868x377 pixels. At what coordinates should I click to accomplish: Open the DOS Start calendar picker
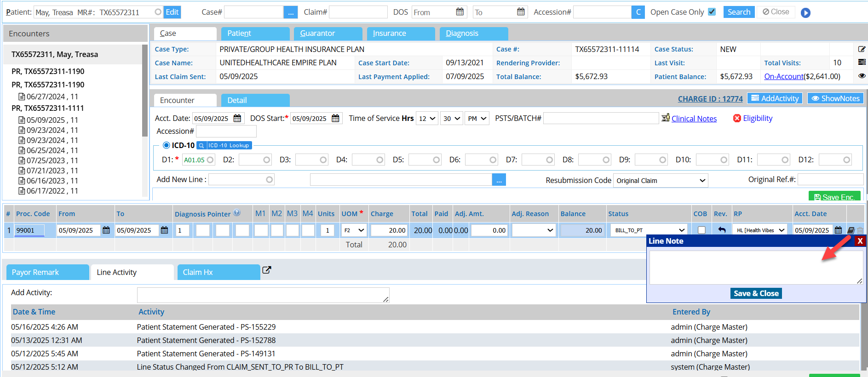[x=336, y=119]
